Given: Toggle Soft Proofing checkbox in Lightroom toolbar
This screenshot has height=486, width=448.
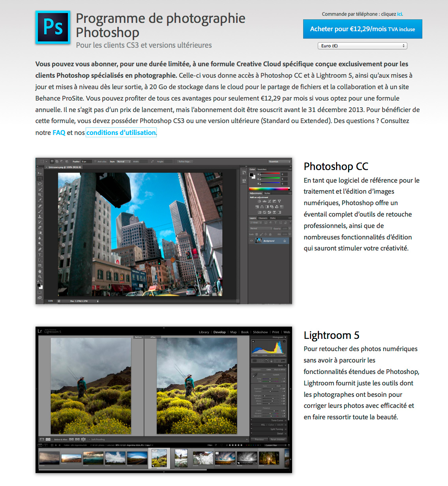Looking at the screenshot, I should point(89,439).
